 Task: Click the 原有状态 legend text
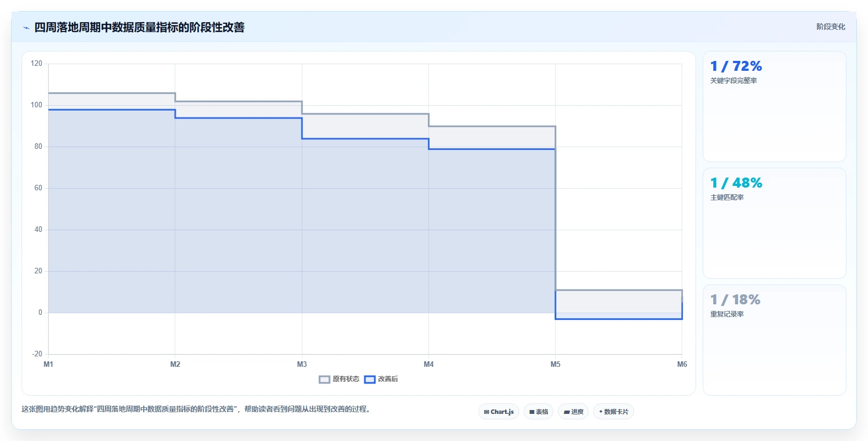pos(346,379)
